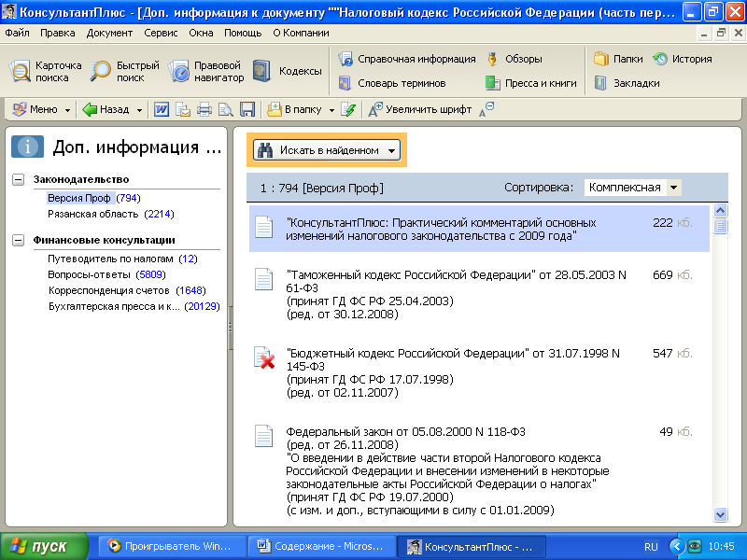Launch Правовой навигатор

pos(206,72)
